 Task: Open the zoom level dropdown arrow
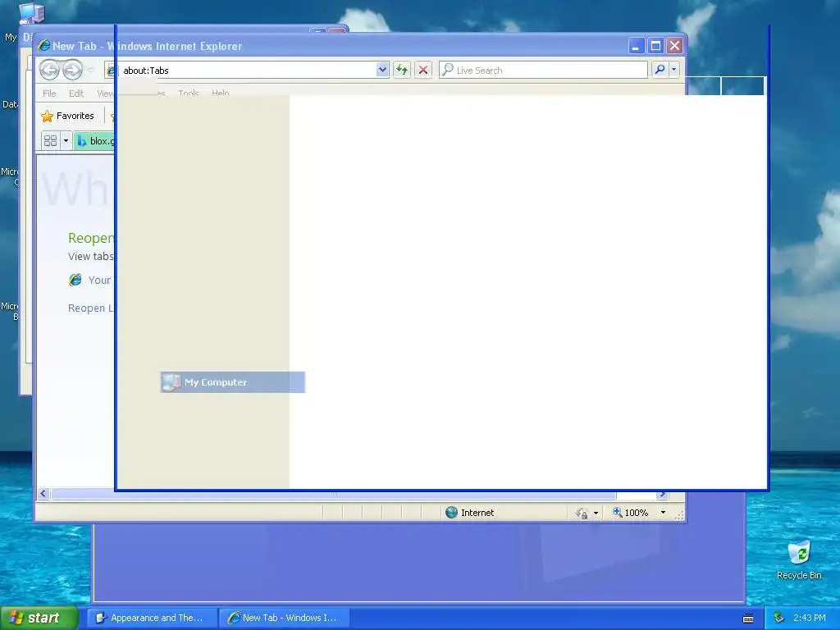pyautogui.click(x=663, y=513)
